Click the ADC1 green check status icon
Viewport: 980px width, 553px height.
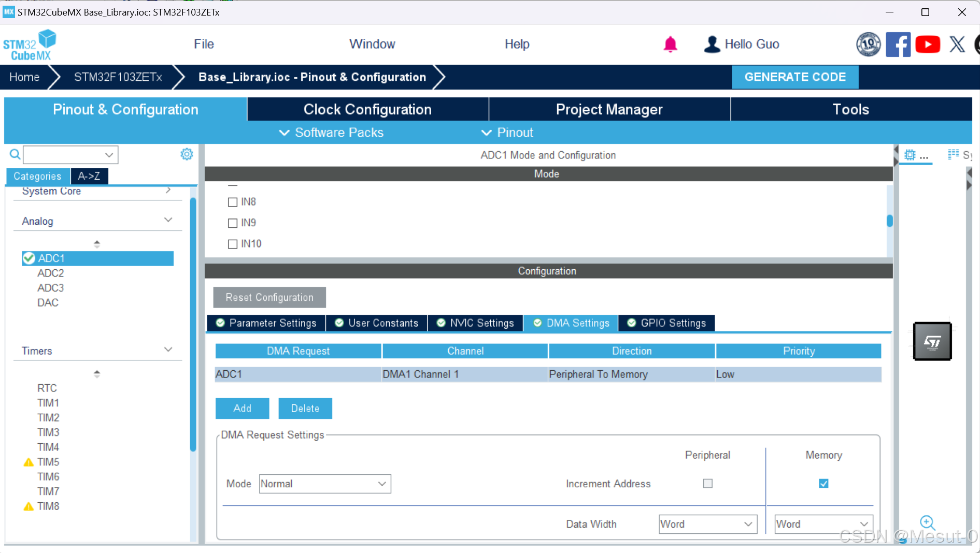(x=29, y=258)
